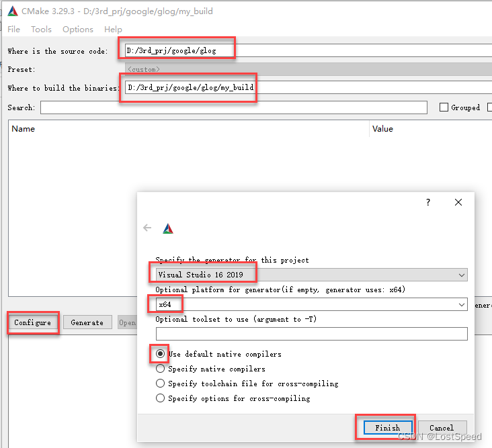Screen dimensions: 492x448
Task: Open the Help menu
Action: coord(113,29)
